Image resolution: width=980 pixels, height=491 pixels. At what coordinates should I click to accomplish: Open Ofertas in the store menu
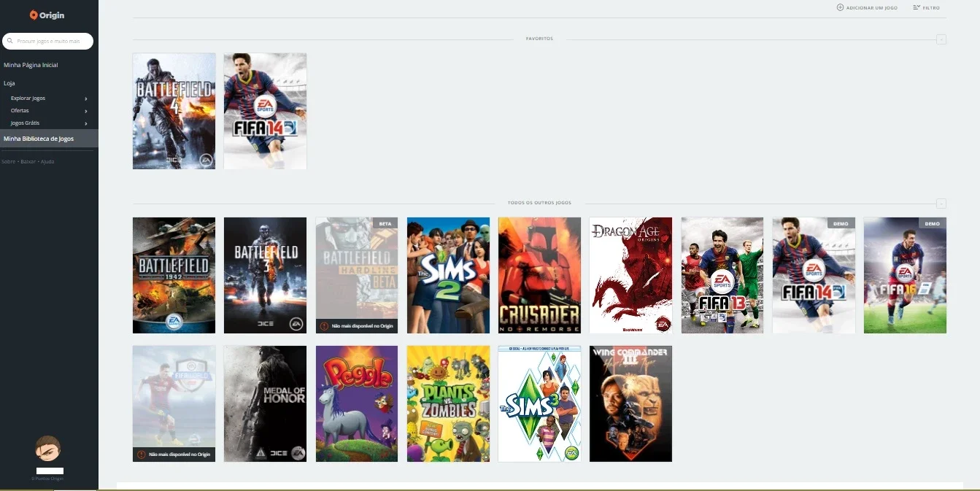(x=20, y=111)
